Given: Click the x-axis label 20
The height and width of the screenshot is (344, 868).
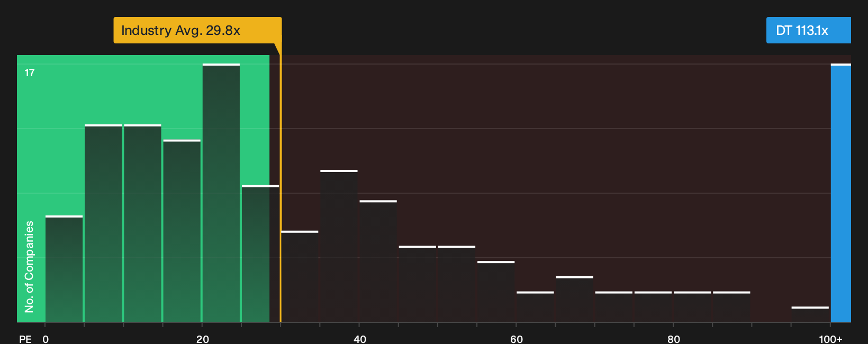Looking at the screenshot, I should tap(203, 339).
